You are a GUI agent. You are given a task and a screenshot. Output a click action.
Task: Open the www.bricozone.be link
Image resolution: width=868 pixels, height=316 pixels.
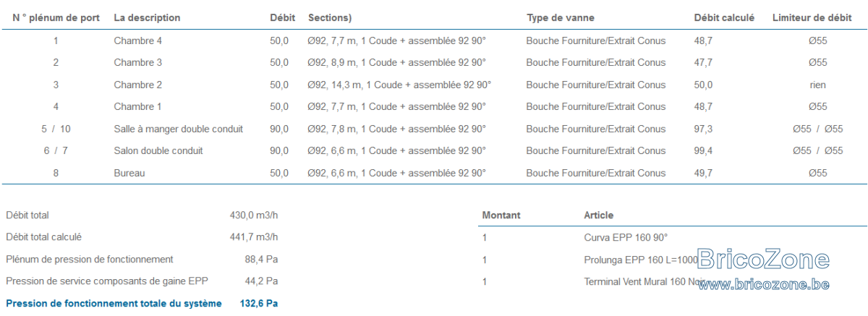[763, 285]
